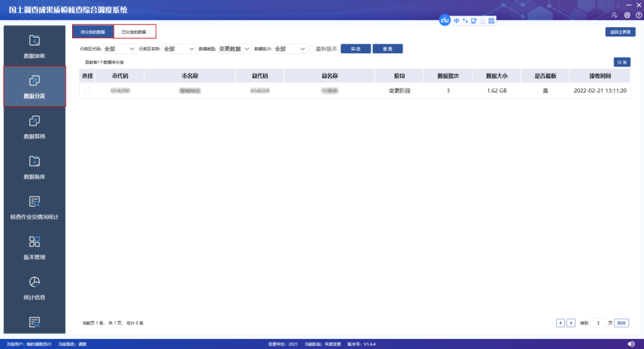Click the speaker icon in status bar
Viewport: 644px width, 349px height.
(631, 344)
